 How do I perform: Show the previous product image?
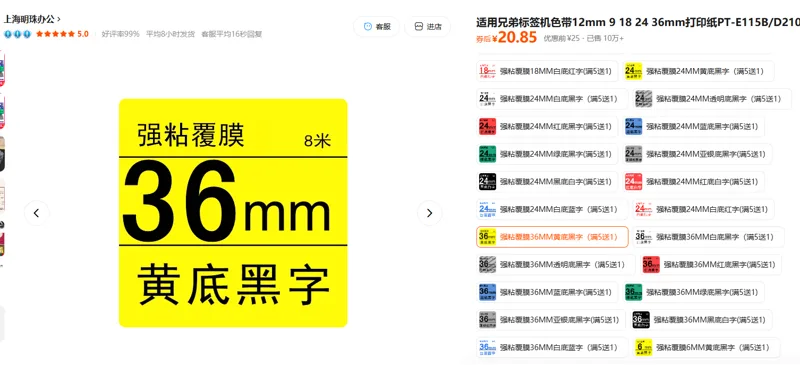37,213
